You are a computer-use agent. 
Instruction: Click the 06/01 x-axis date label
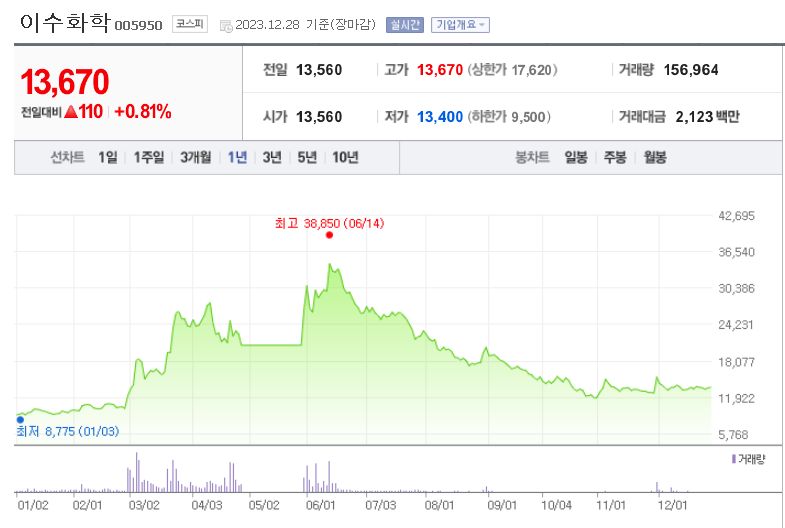point(320,505)
